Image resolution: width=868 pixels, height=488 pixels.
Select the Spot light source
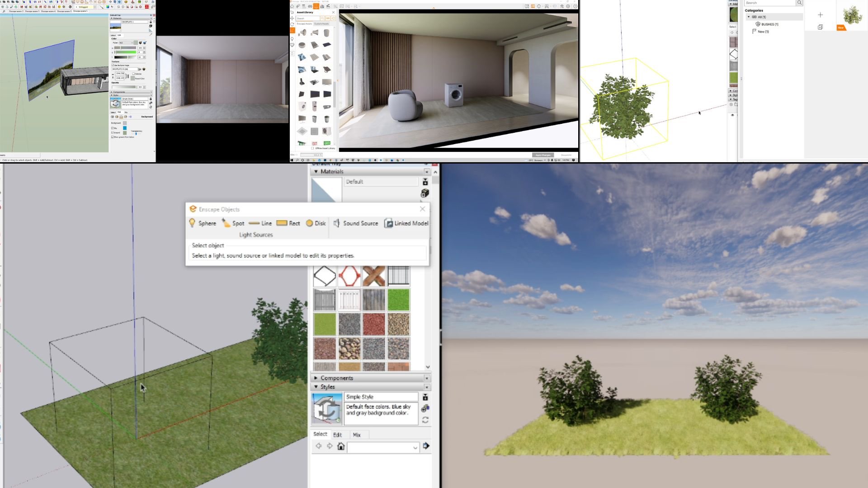click(x=233, y=223)
